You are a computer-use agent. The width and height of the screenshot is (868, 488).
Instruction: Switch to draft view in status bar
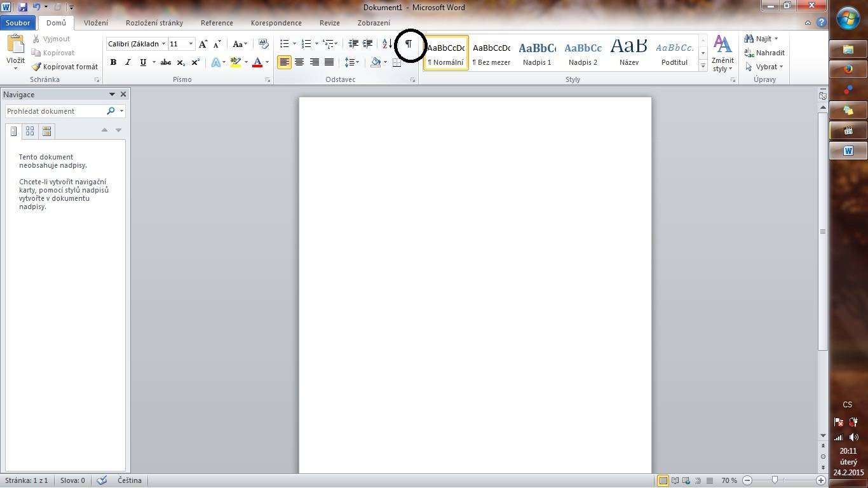709,481
